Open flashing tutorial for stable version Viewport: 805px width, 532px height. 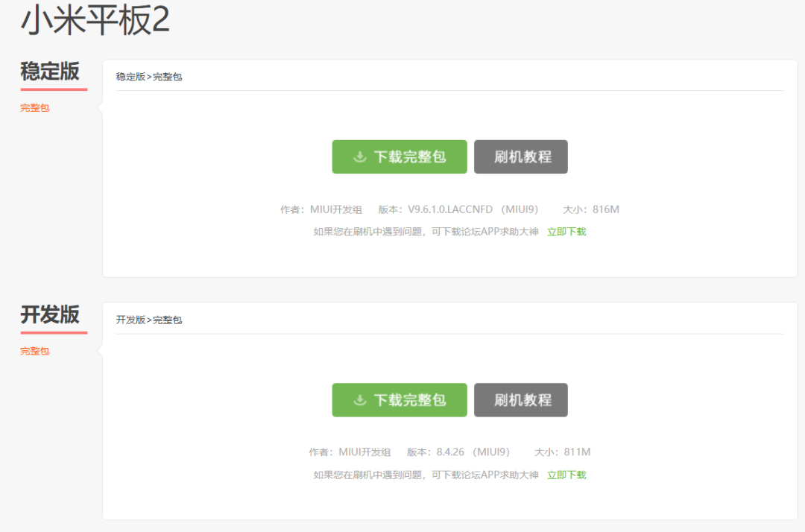pyautogui.click(x=520, y=156)
